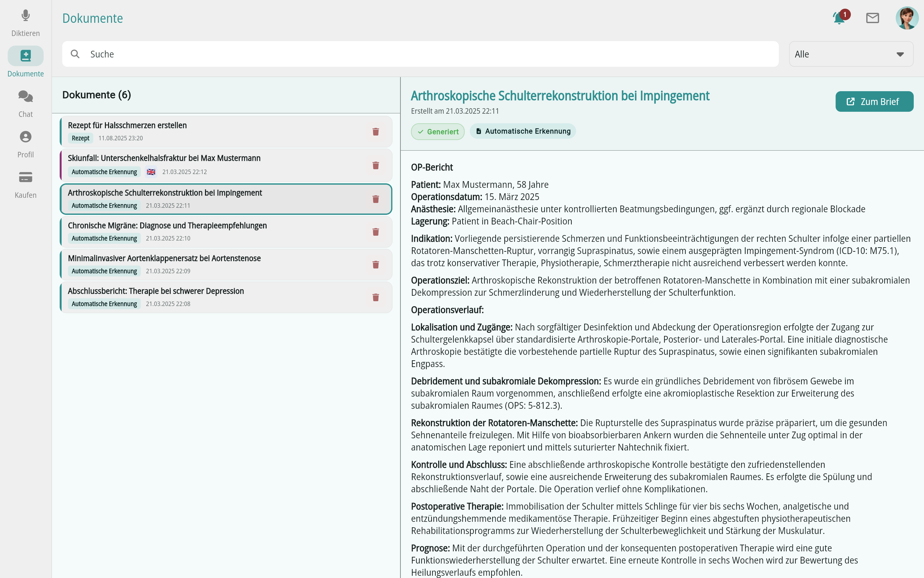Delete the Minimalinvasiver Aortenklappenersatz document
The width and height of the screenshot is (924, 578).
pos(376,265)
